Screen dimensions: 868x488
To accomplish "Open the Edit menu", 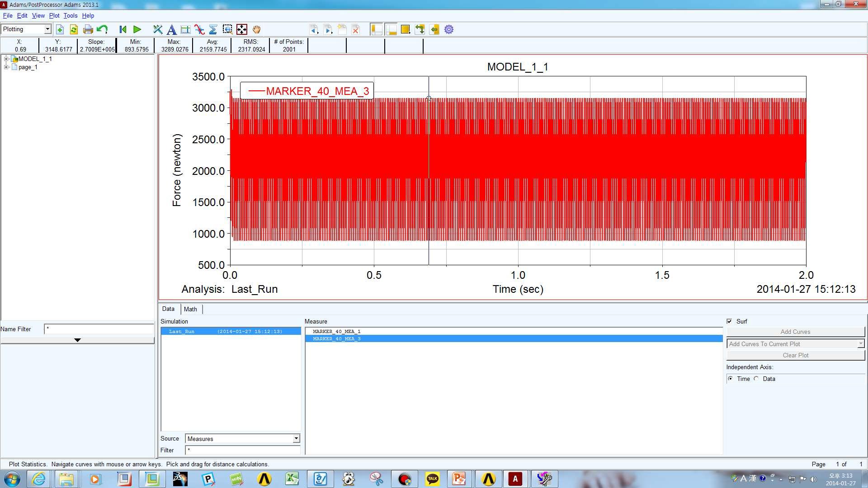I will (22, 16).
